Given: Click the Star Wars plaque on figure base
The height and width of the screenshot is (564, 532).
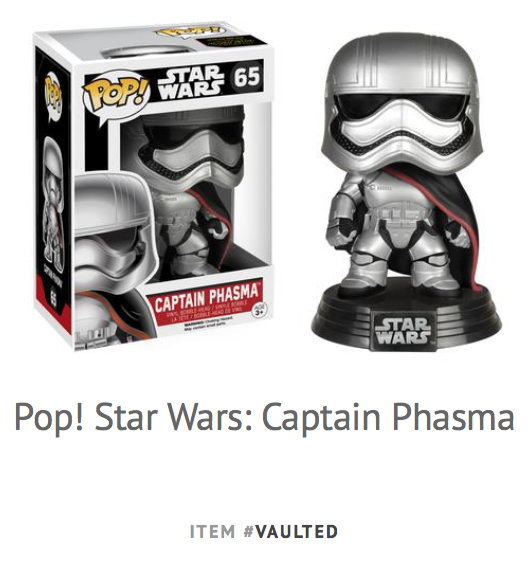Looking at the screenshot, I should tap(403, 332).
